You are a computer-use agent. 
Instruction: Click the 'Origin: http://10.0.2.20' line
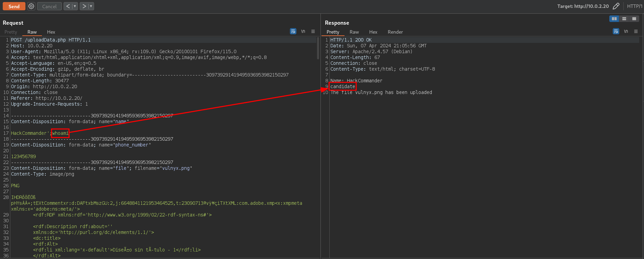[x=44, y=86]
